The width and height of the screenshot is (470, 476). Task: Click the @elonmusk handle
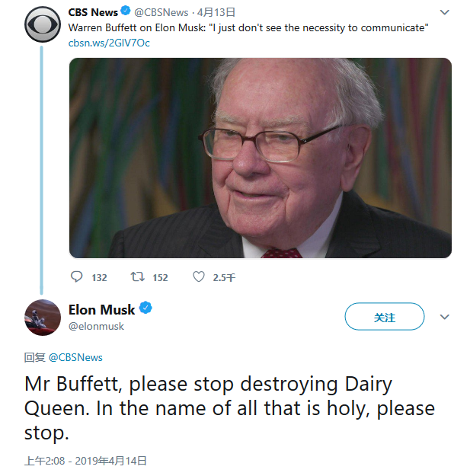click(x=96, y=326)
